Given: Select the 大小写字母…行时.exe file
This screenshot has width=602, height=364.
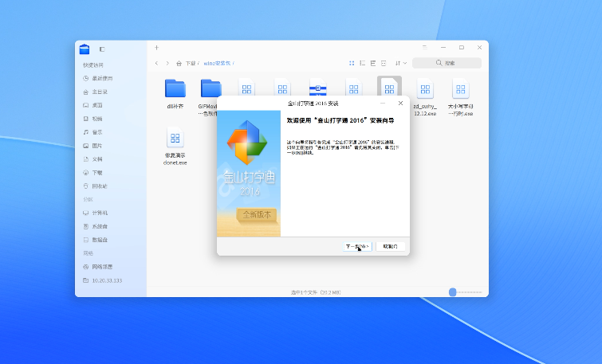Looking at the screenshot, I should (460, 97).
